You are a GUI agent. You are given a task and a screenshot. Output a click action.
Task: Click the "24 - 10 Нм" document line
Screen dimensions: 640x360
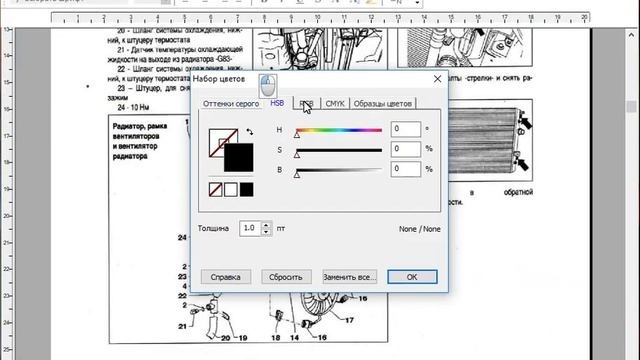133,107
